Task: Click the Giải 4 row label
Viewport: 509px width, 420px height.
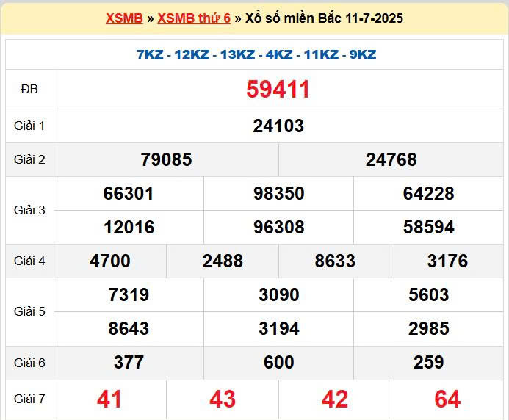Action: [29, 261]
